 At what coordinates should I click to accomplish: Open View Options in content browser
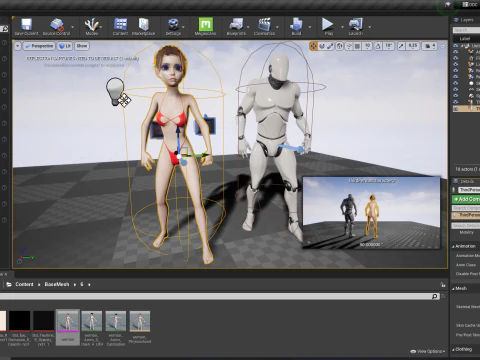coord(428,351)
